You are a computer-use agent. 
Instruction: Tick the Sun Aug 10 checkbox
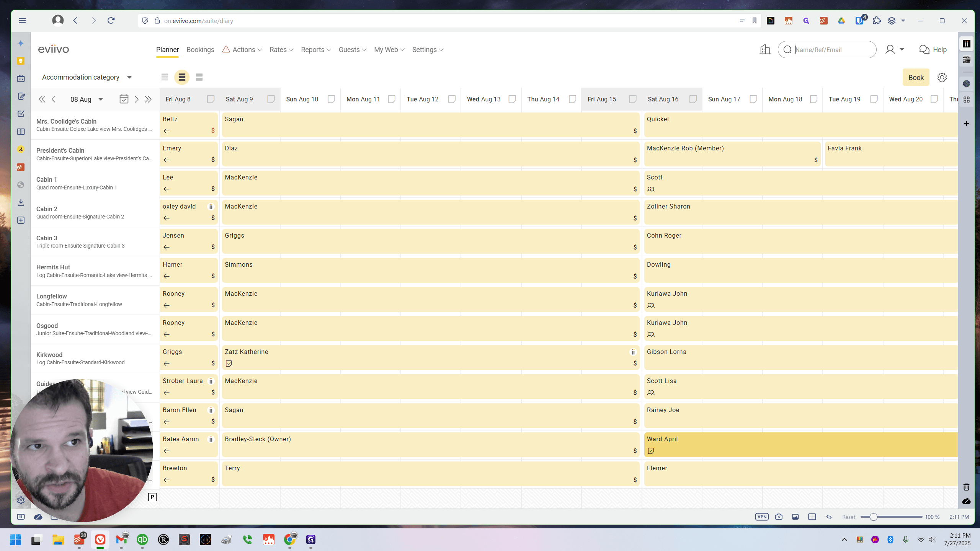pyautogui.click(x=331, y=99)
